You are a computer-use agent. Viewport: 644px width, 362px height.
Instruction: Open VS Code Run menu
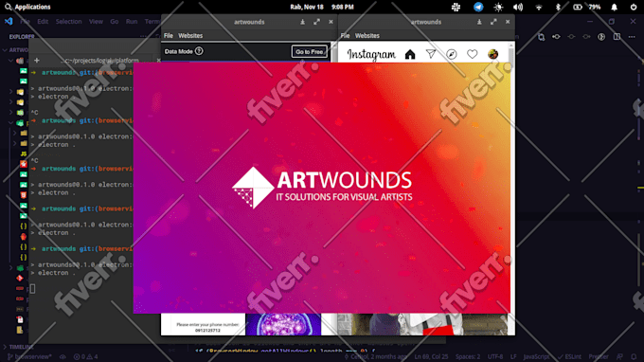pyautogui.click(x=132, y=22)
